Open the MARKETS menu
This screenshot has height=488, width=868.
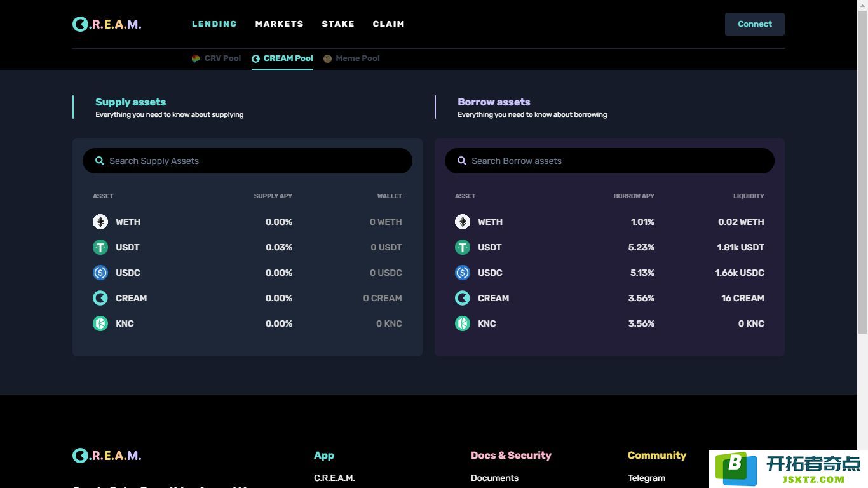pos(280,24)
